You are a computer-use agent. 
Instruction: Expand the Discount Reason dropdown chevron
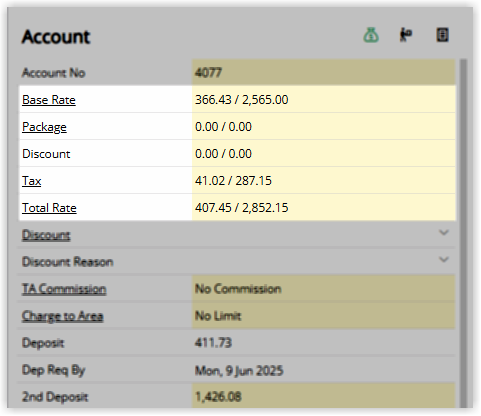(x=444, y=259)
